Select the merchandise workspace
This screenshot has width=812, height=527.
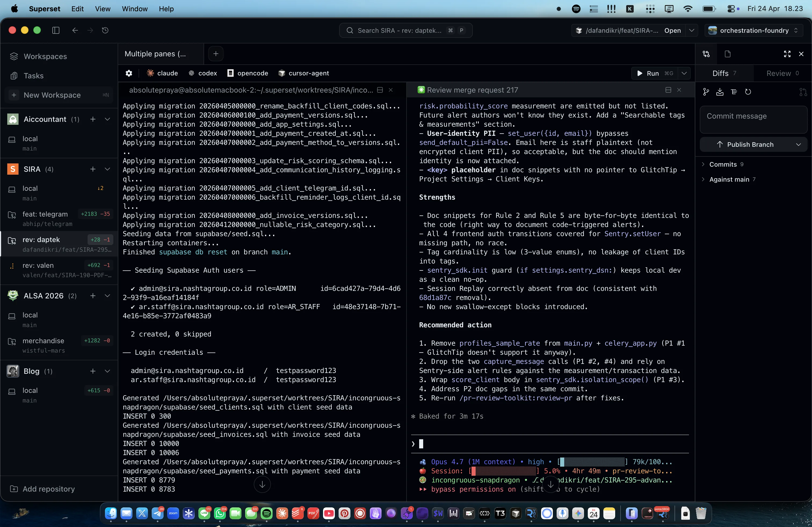tap(59, 345)
